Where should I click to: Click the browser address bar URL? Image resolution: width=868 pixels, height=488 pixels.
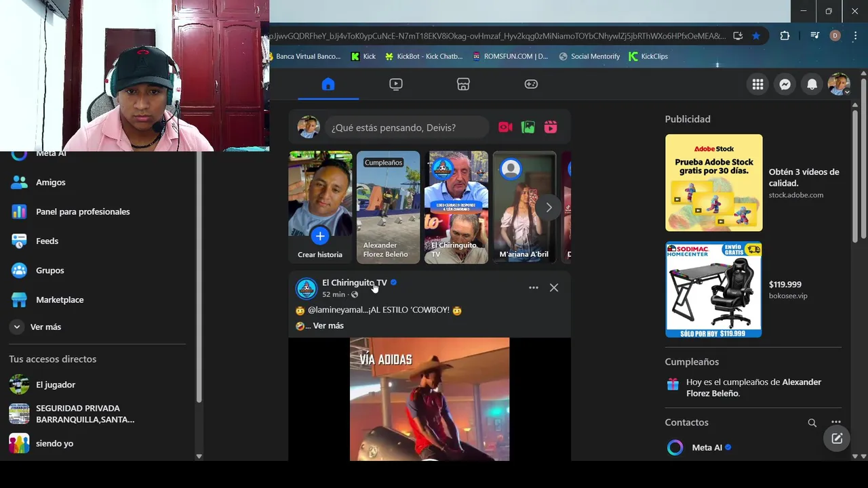[496, 36]
